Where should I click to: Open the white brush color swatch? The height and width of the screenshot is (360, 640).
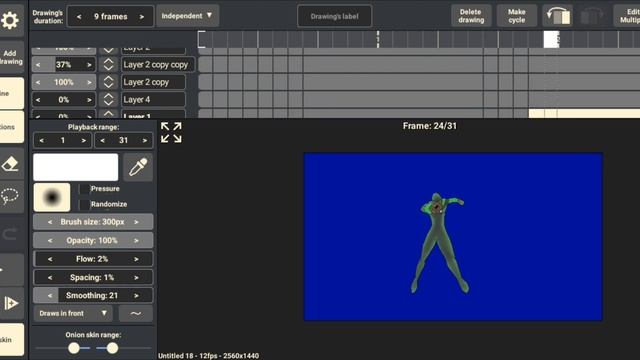[x=76, y=167]
